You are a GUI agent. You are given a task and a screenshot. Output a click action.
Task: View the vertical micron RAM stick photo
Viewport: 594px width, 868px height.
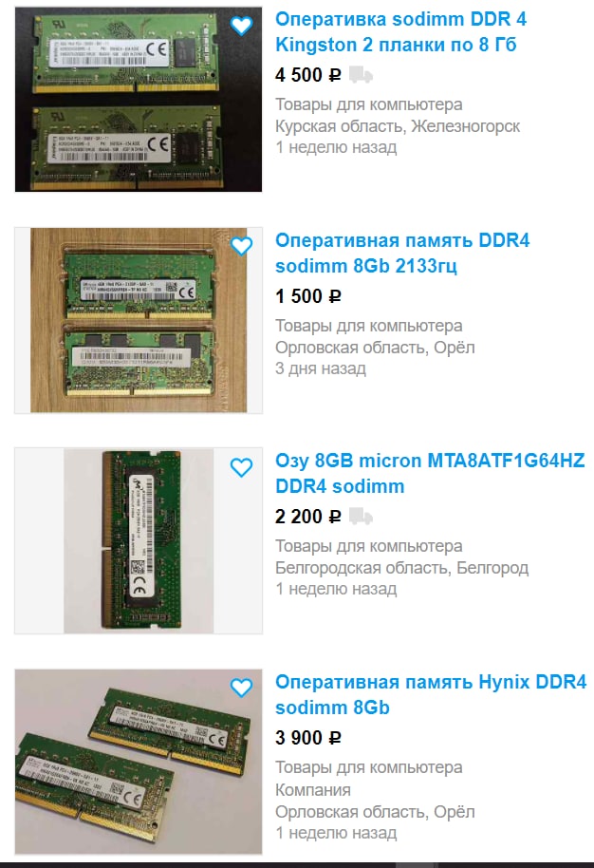pos(139,541)
